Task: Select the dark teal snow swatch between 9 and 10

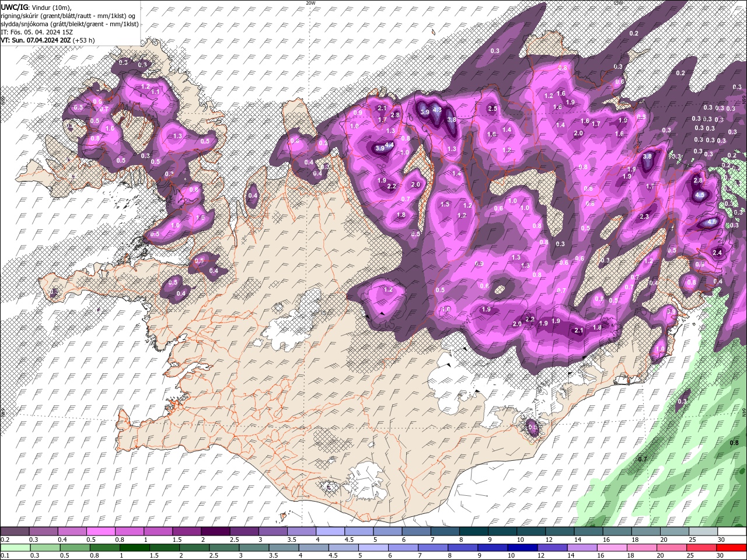Action: [x=502, y=531]
